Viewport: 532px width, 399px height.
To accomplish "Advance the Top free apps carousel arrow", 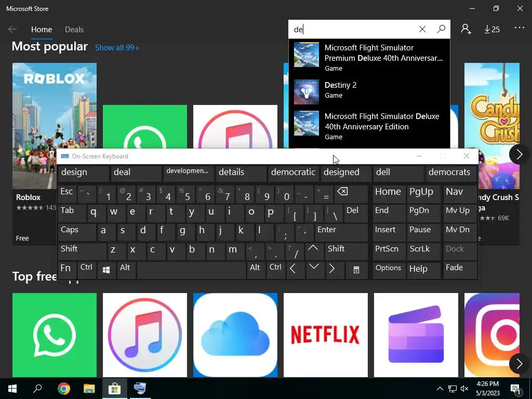I will pyautogui.click(x=519, y=364).
